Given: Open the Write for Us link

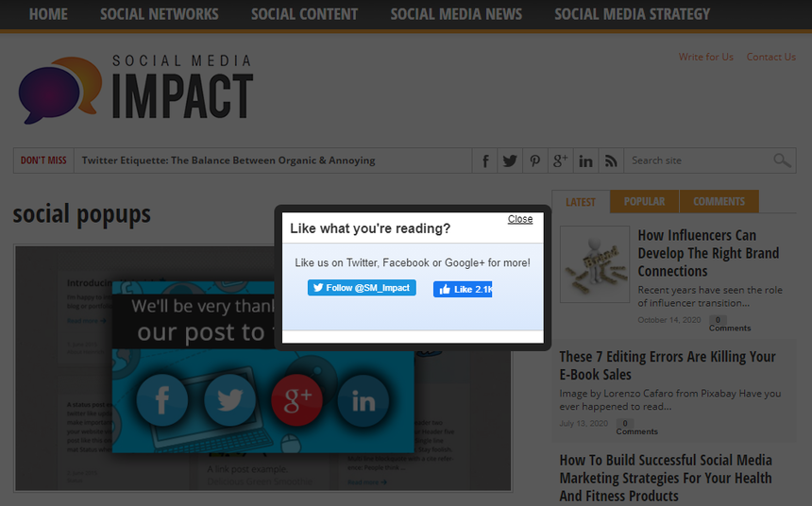Looking at the screenshot, I should 705,57.
